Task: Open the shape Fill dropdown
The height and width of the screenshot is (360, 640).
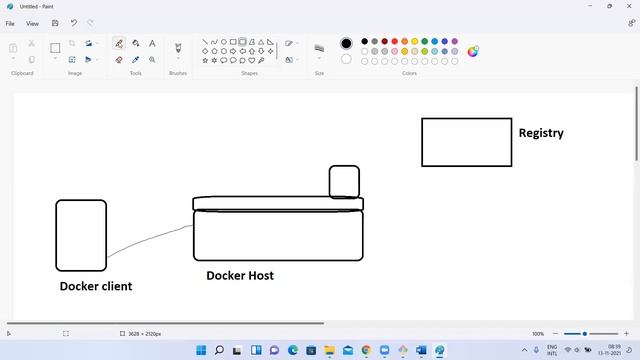Action: [x=291, y=60]
